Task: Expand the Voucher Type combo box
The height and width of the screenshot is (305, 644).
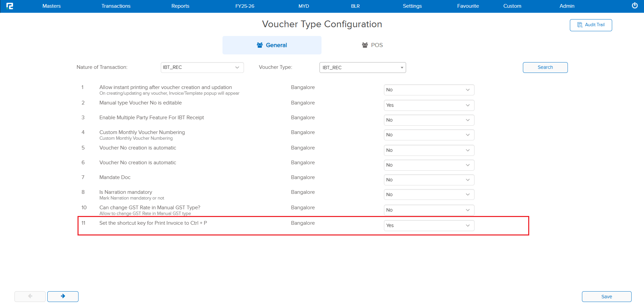Action: [x=362, y=68]
